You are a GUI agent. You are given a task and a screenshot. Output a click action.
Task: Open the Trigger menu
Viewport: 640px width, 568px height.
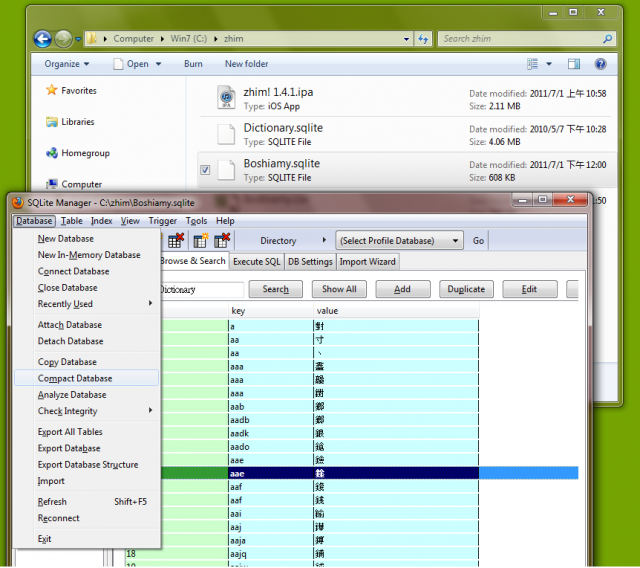(162, 221)
